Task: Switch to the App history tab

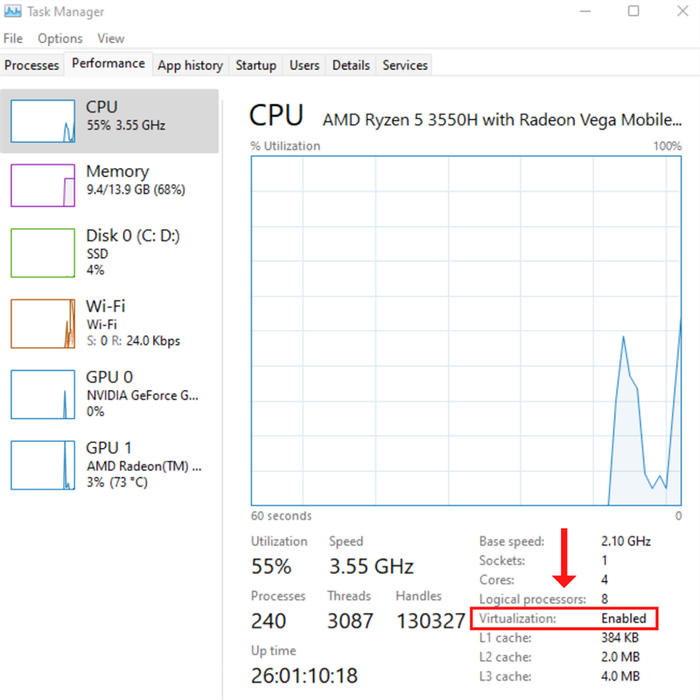Action: tap(190, 65)
